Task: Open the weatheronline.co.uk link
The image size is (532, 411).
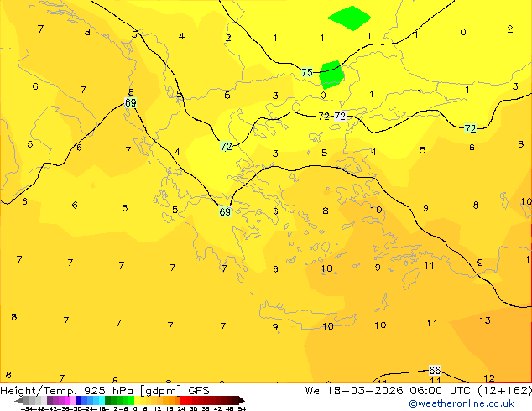Action: [x=462, y=403]
